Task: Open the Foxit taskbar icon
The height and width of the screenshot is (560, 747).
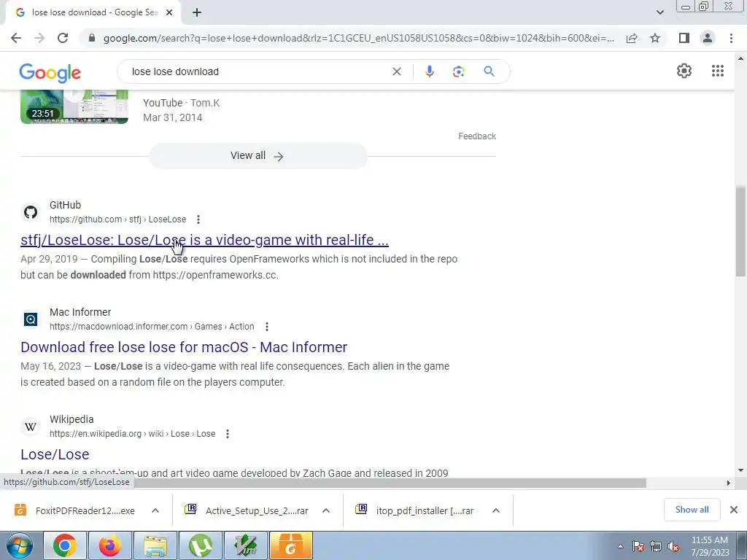Action: [x=291, y=545]
